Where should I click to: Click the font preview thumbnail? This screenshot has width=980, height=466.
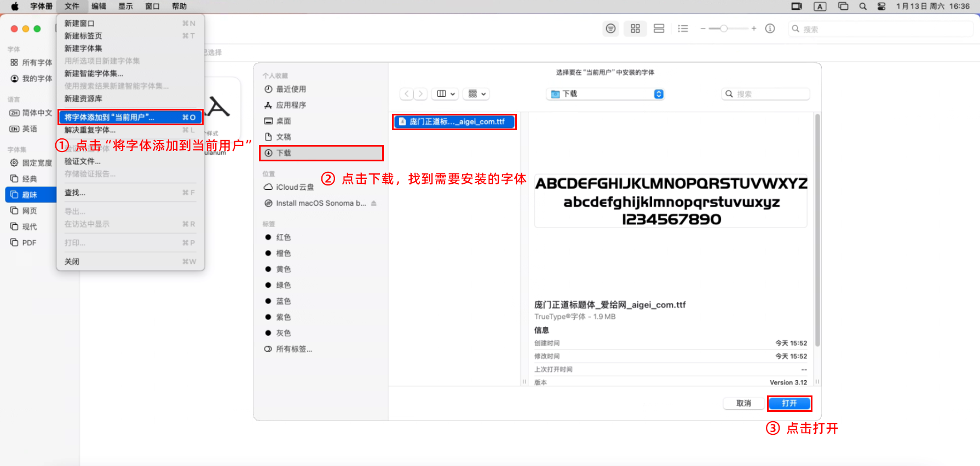[x=671, y=201]
